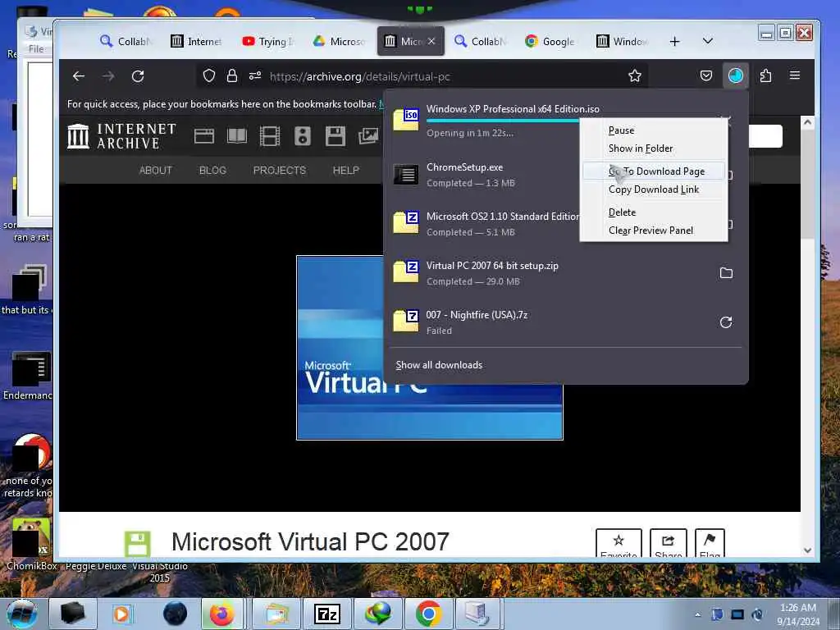Open the media player taskbar icon

tap(121, 614)
